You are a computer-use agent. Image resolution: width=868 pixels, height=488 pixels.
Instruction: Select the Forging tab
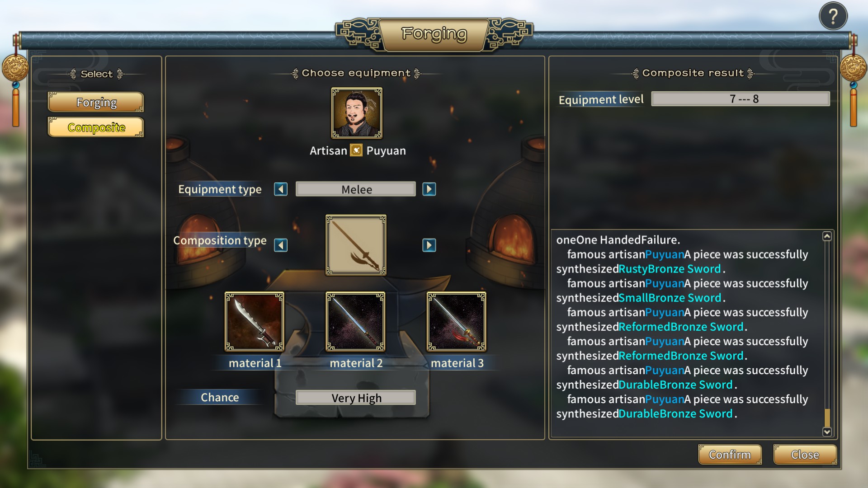(96, 102)
